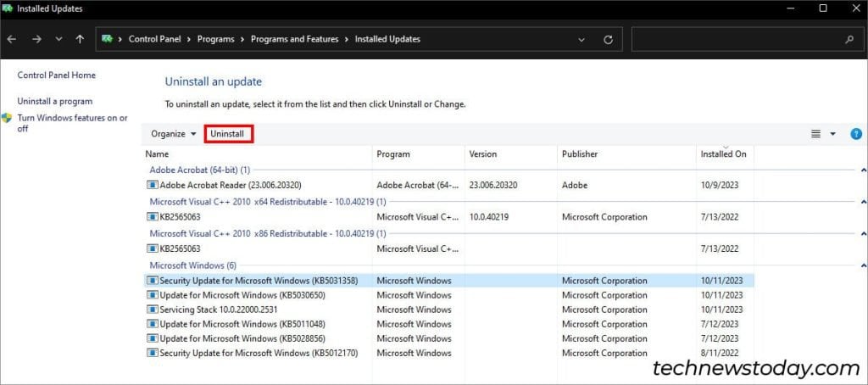Screen dimensions: 868x385
Task: Open Turn Windows features on or off
Action: point(73,123)
